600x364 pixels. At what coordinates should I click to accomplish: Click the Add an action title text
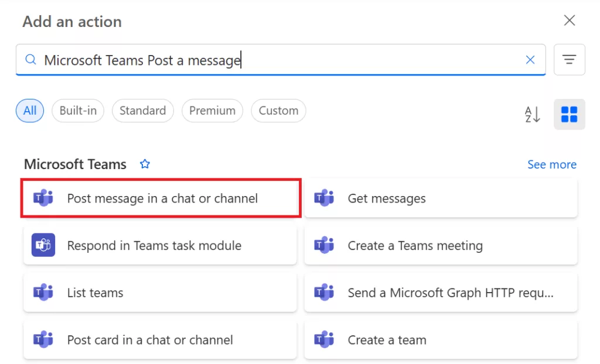point(72,22)
